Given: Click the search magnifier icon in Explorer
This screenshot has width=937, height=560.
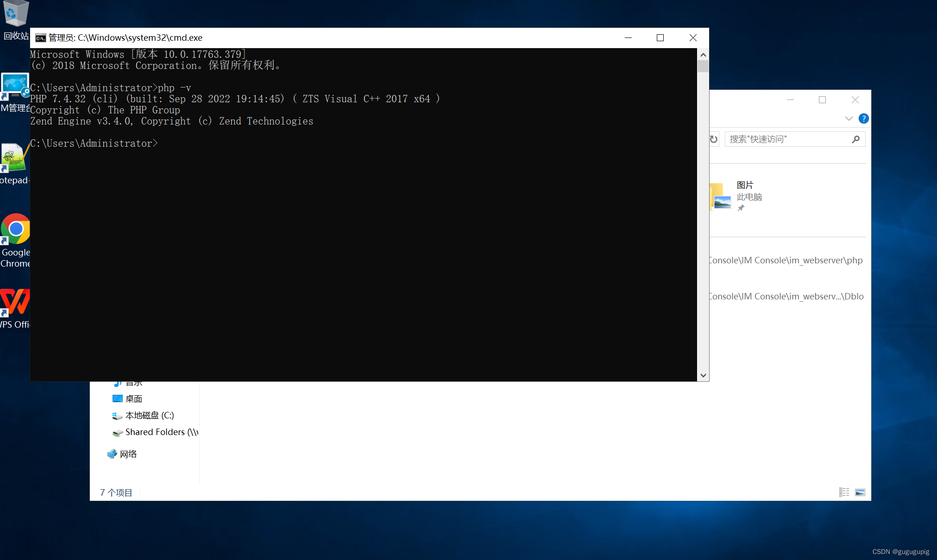Looking at the screenshot, I should click(x=855, y=139).
